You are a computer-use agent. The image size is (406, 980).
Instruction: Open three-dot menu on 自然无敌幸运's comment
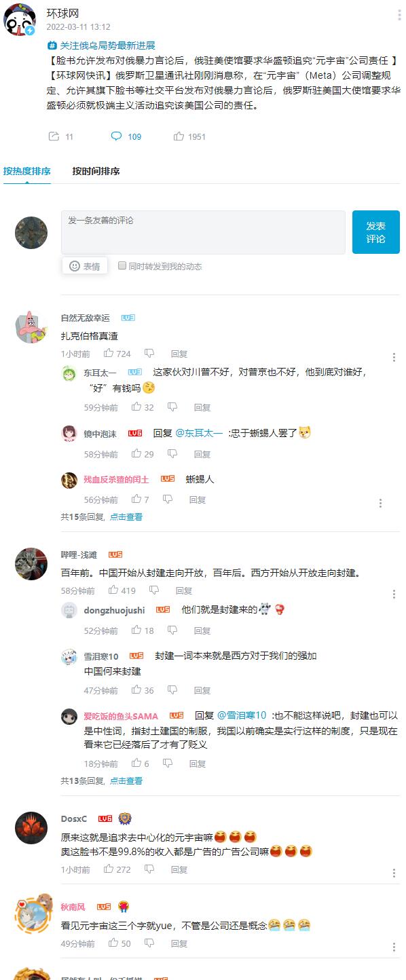click(x=394, y=358)
